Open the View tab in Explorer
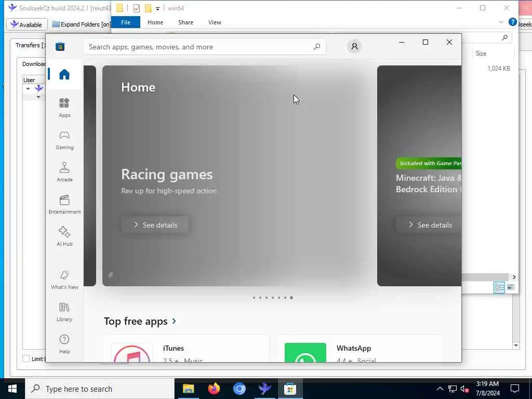This screenshot has width=532, height=399. pos(215,22)
